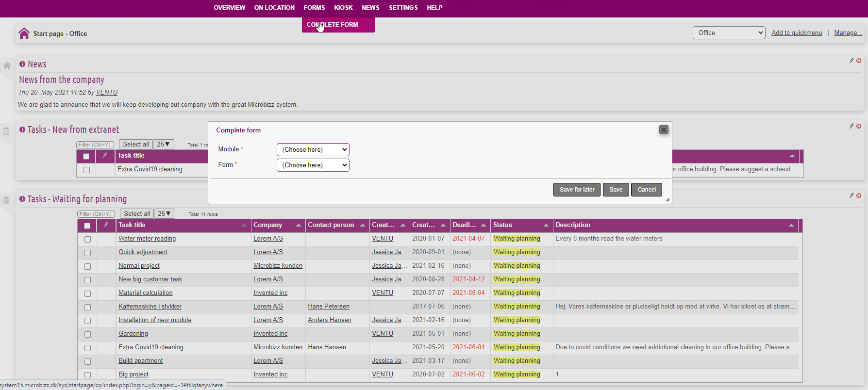Click the info icon beside News heading
The width and height of the screenshot is (868, 390).
pyautogui.click(x=22, y=64)
